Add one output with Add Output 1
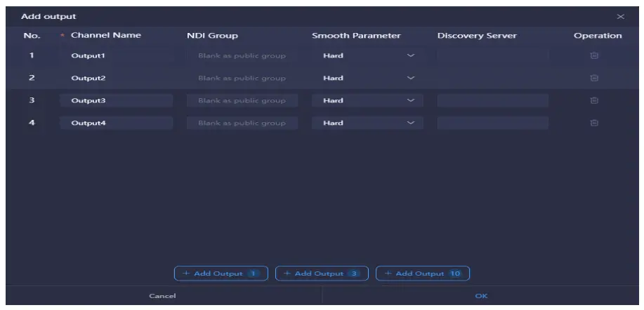 pyautogui.click(x=221, y=274)
